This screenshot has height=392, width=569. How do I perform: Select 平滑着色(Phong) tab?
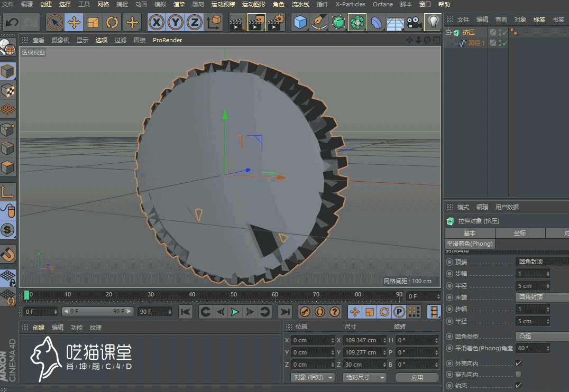pos(470,244)
